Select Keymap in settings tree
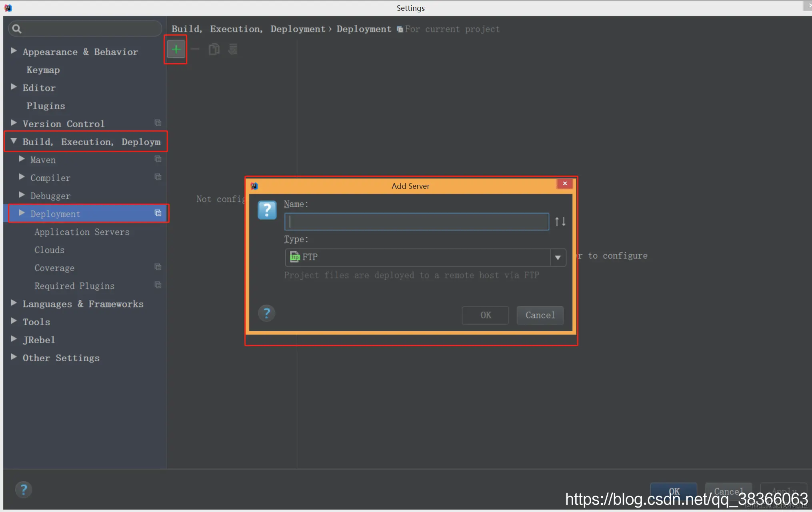The height and width of the screenshot is (512, 812). 43,70
